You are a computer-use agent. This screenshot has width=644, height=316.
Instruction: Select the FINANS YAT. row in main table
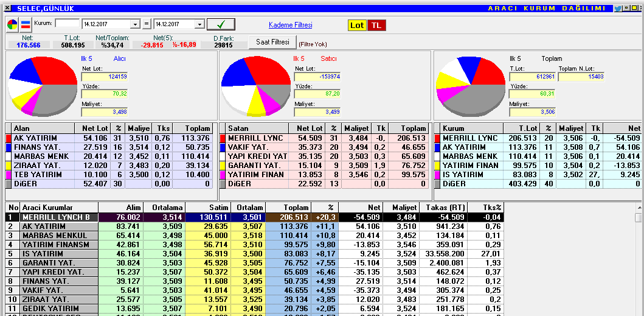tap(254, 281)
